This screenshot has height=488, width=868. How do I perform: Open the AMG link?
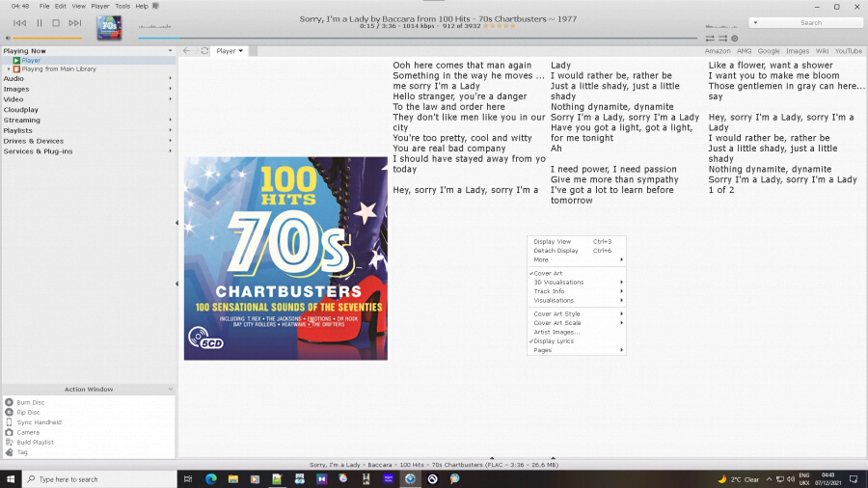(x=744, y=51)
